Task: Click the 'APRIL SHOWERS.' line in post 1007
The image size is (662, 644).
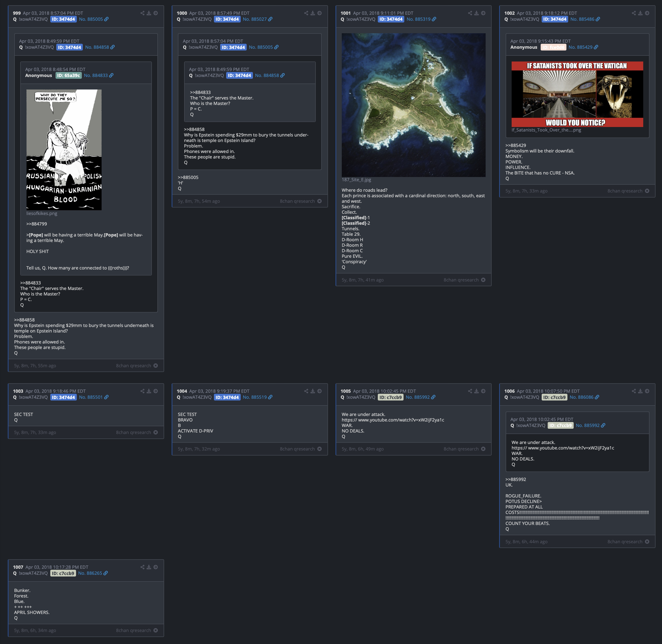Action: (32, 612)
